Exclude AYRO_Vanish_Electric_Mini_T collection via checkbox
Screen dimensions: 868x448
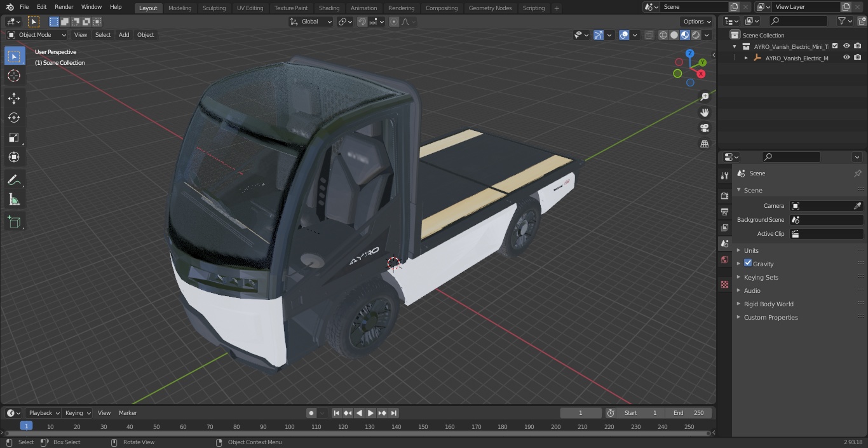click(x=835, y=46)
